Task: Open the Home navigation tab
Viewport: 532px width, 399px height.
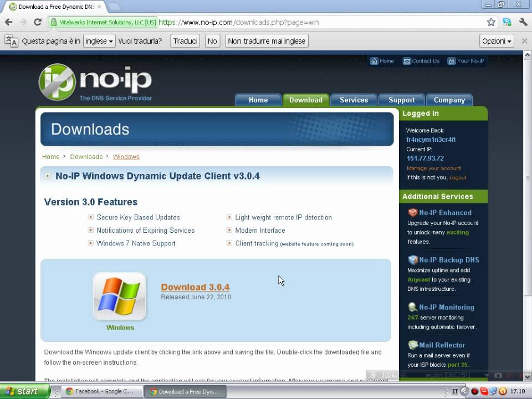Action: (258, 100)
